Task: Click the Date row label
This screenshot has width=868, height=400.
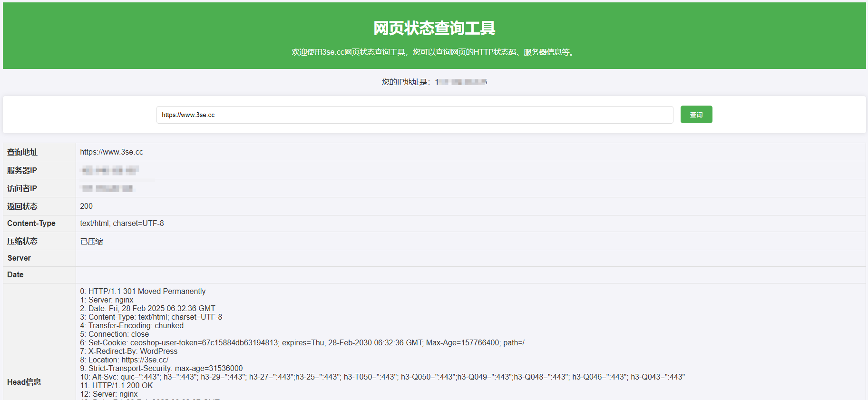Action: coord(15,275)
